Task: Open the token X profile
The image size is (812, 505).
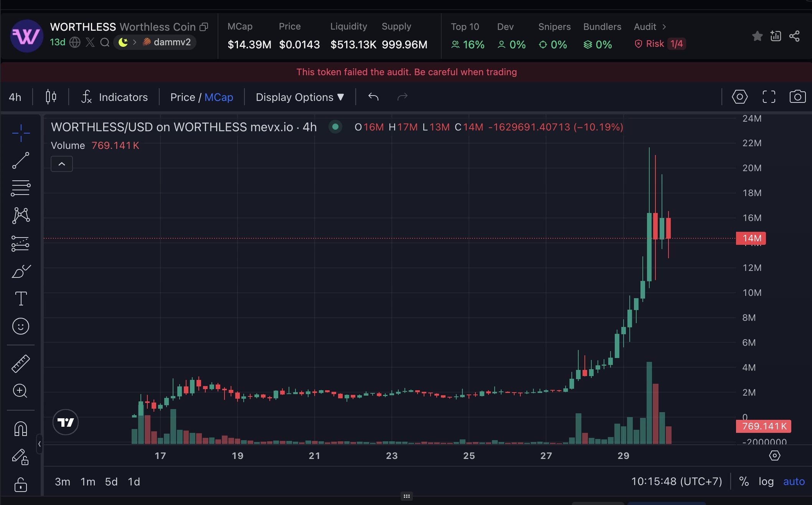Action: pyautogui.click(x=90, y=42)
